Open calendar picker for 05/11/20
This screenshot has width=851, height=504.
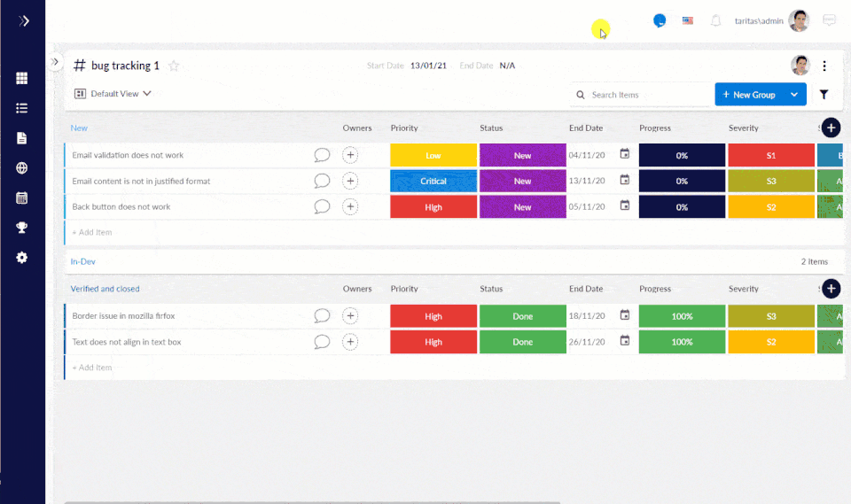(625, 205)
